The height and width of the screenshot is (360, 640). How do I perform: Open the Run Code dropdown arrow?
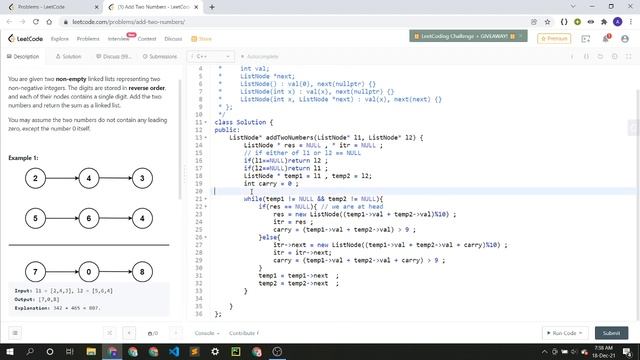tap(581, 333)
